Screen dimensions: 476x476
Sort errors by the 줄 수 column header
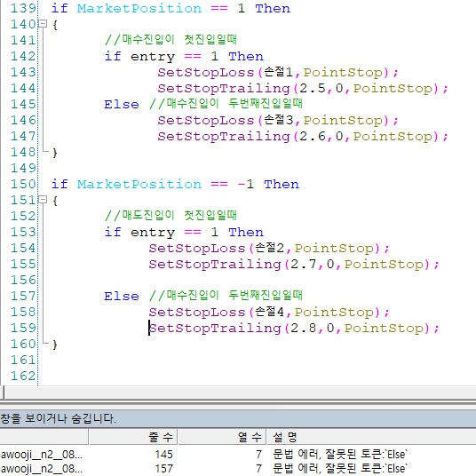133,437
